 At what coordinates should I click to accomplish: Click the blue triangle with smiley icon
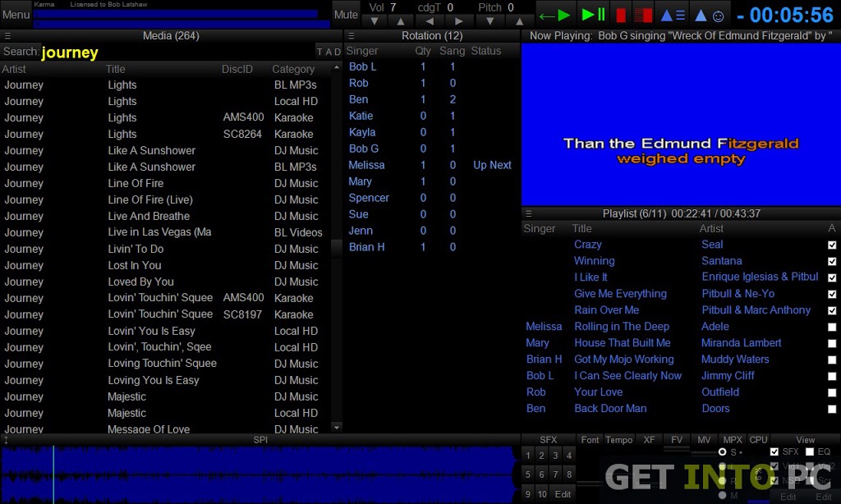pos(710,16)
